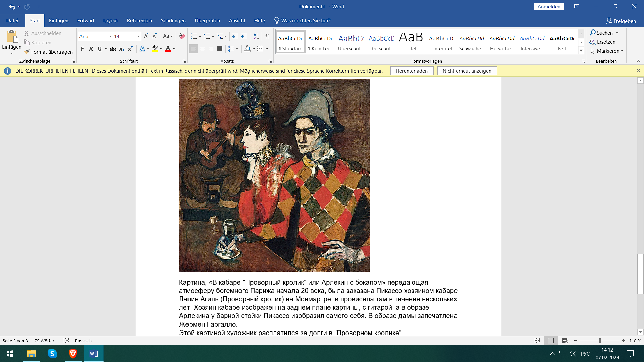
Task: Apply superscript formatting
Action: click(130, 49)
